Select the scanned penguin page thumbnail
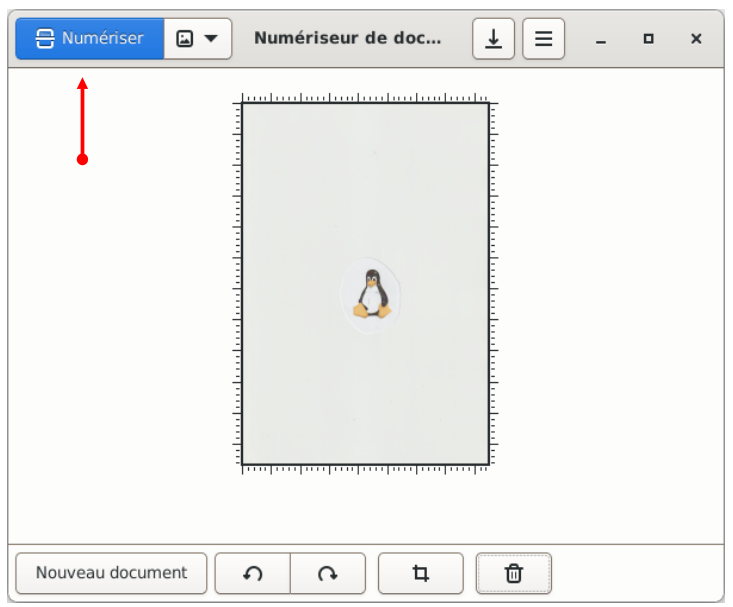 pyautogui.click(x=366, y=284)
